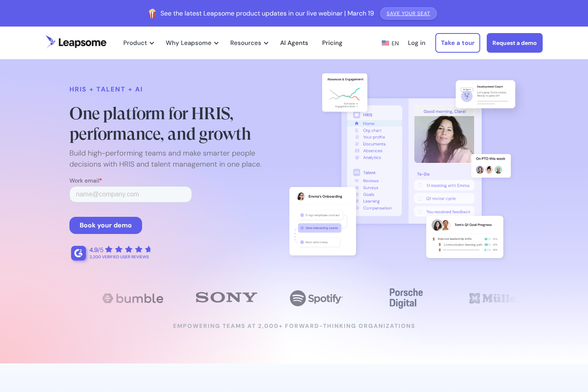This screenshot has height=392, width=588.
Task: Click Emma's avatar in the Onboarding card
Action: [x=301, y=196]
